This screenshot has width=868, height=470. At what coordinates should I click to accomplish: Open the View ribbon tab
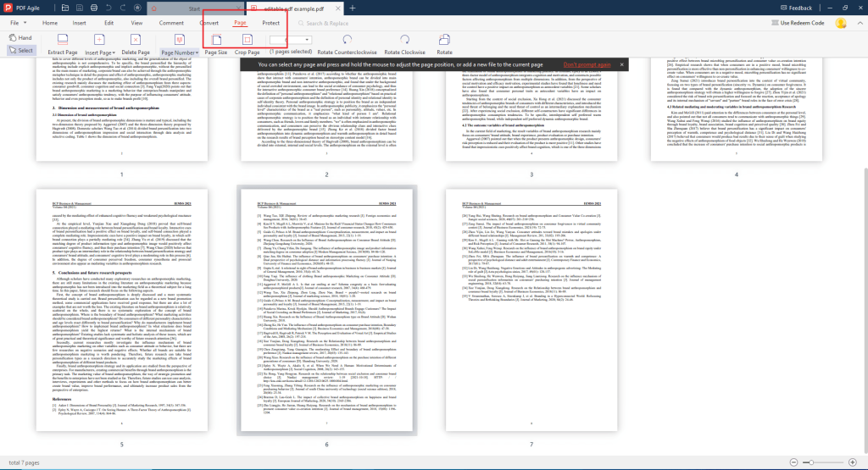point(136,23)
